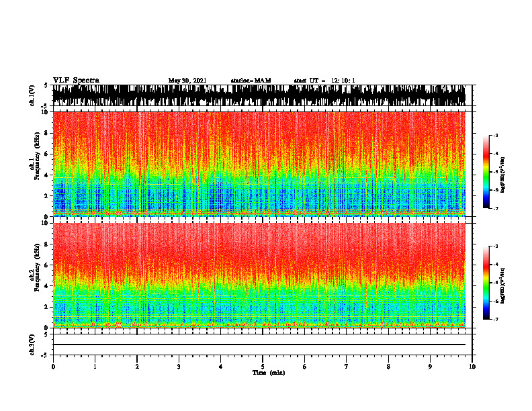Click the "6" kHz tick on ch.2 frequency axis

coord(47,265)
